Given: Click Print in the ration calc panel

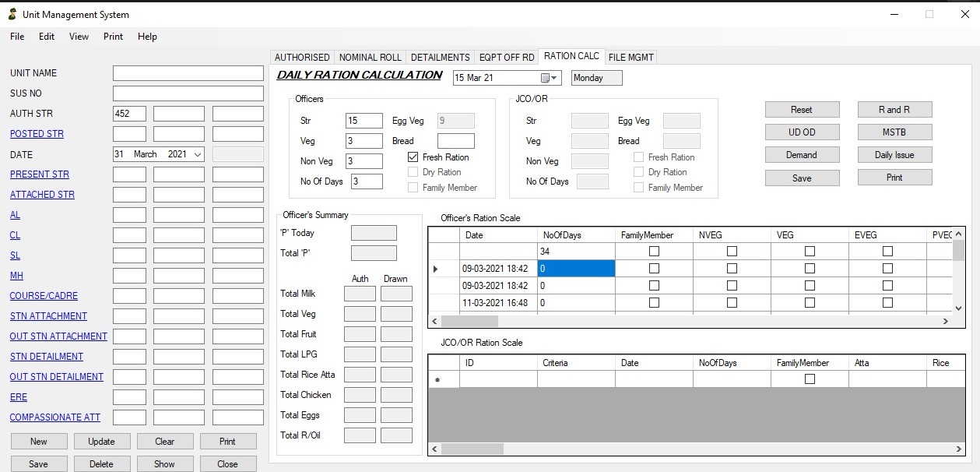Looking at the screenshot, I should click(x=894, y=178).
